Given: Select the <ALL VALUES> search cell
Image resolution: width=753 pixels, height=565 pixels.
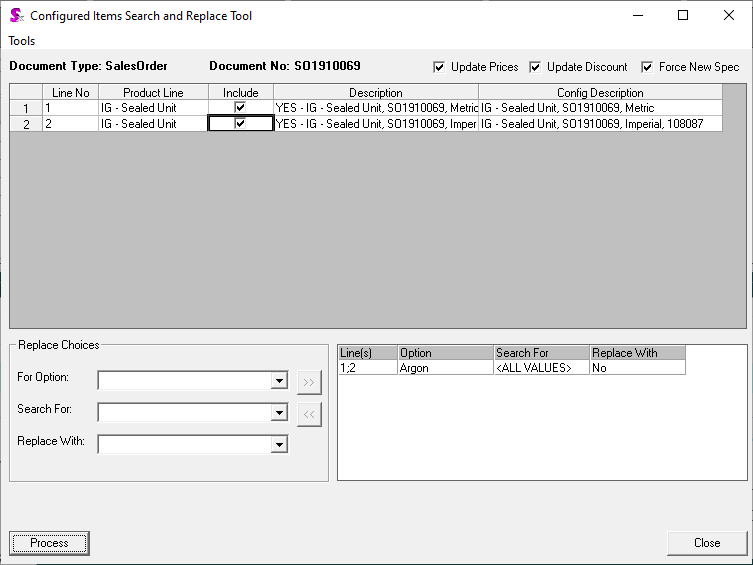Looking at the screenshot, I should point(541,368).
